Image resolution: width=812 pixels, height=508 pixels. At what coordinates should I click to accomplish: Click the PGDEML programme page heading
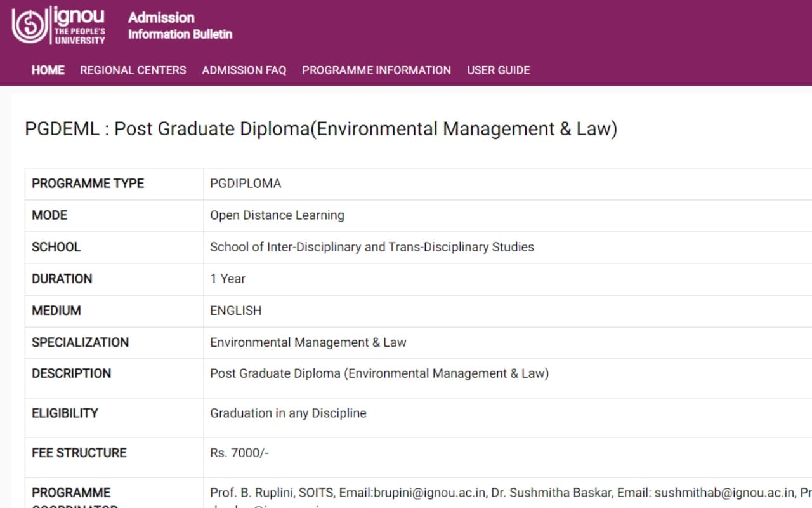[x=321, y=129]
